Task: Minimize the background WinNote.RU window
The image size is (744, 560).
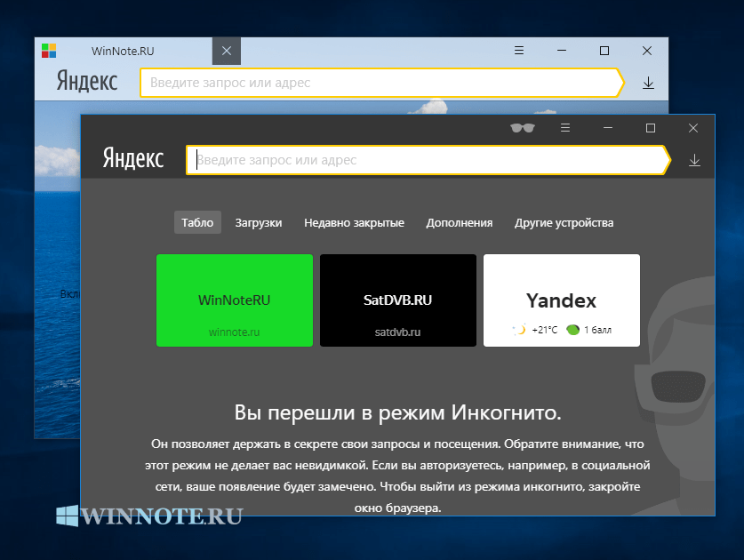Action: coord(562,51)
